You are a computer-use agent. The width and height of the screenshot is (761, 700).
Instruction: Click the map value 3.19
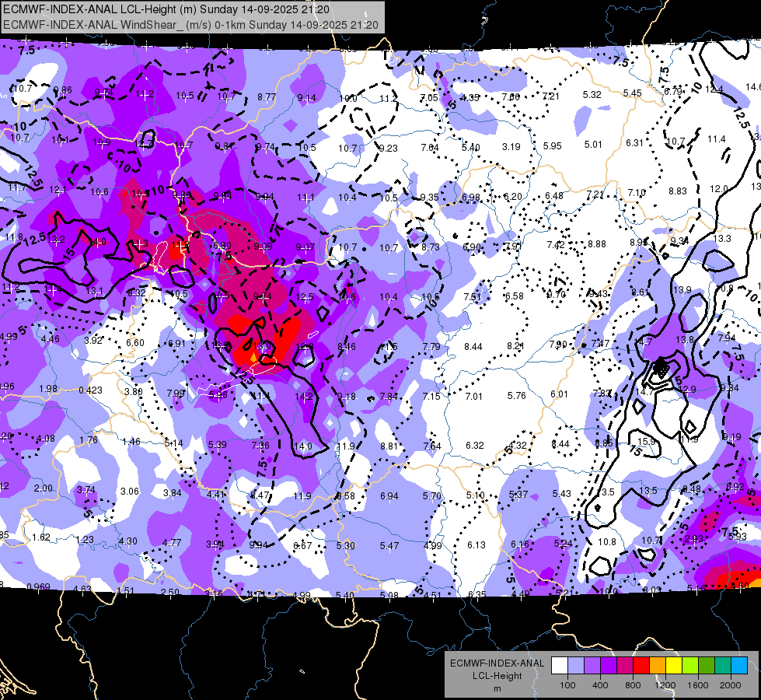(511, 146)
